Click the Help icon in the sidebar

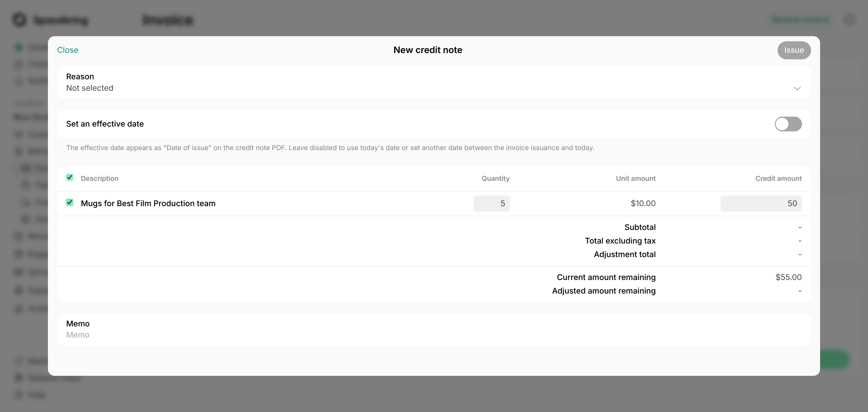pyautogui.click(x=19, y=395)
